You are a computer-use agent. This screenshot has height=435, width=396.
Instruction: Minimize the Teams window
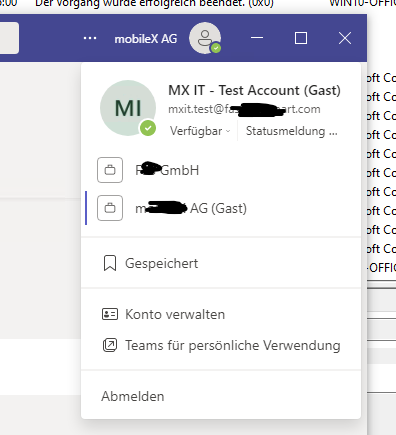coord(257,38)
